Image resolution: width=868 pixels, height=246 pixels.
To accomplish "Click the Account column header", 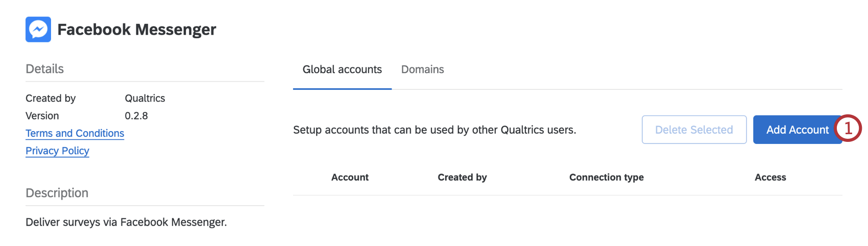I will 350,177.
